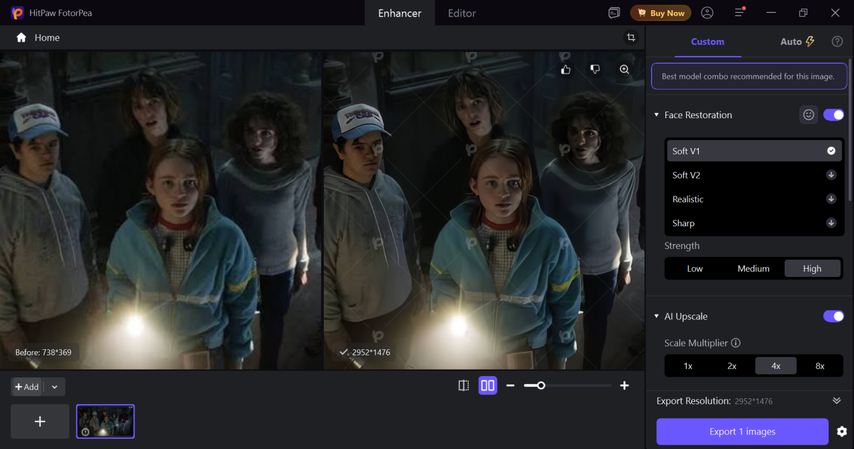This screenshot has width=854, height=449.
Task: Open export settings gear icon
Action: click(841, 432)
